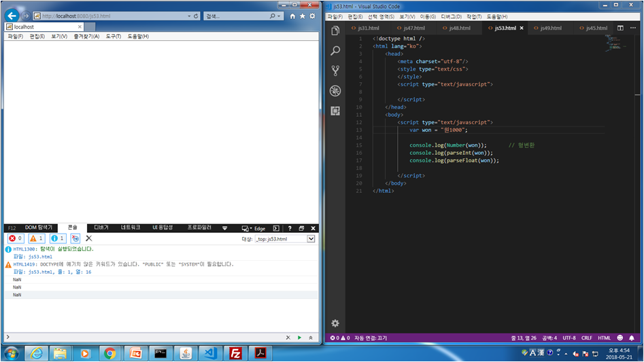The width and height of the screenshot is (644, 362).
Task: Switch to 디버거 tab in F12 tools
Action: 101,228
